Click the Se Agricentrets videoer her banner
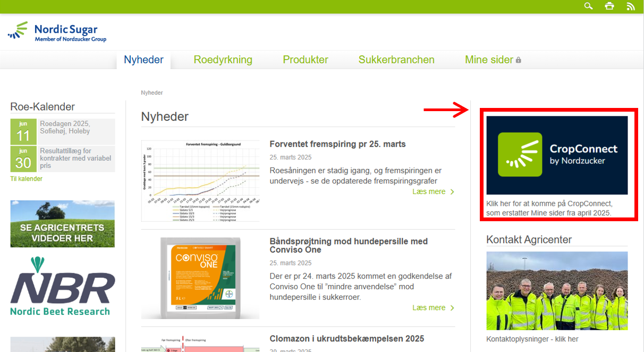The image size is (644, 352). pyautogui.click(x=63, y=224)
